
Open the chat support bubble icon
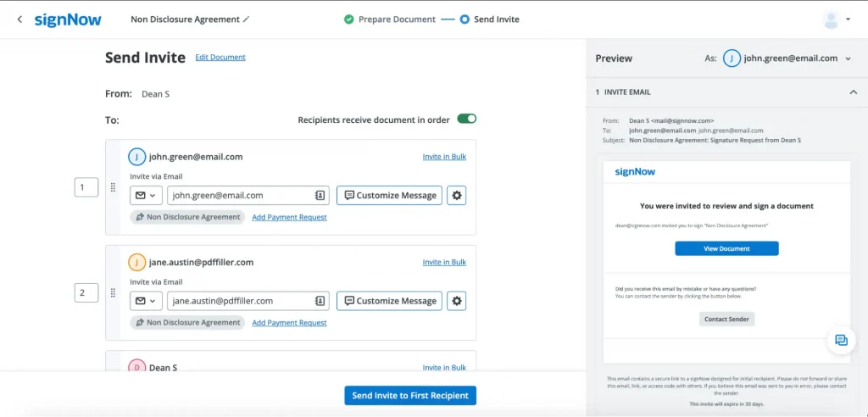tap(841, 340)
